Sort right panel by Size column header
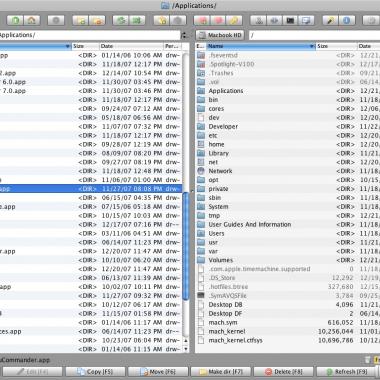 (x=336, y=46)
